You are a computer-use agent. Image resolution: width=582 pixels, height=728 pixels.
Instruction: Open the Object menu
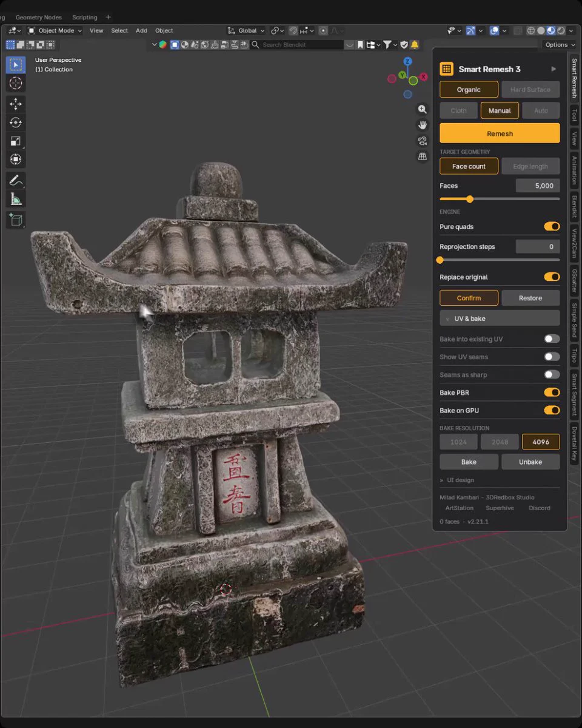coord(164,30)
